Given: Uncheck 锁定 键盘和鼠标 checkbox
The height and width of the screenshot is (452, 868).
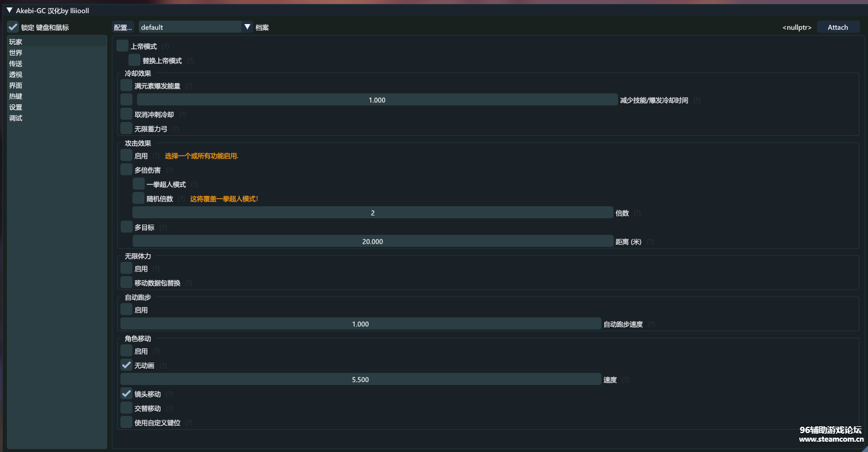Looking at the screenshot, I should (13, 27).
